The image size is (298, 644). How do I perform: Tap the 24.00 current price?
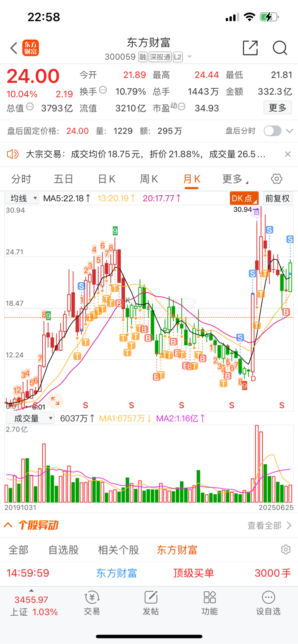(x=33, y=76)
